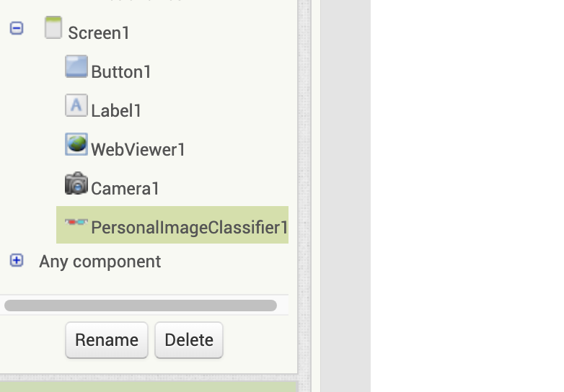The width and height of the screenshot is (564, 392).
Task: Click the Label1 letter A icon
Action: point(76,105)
